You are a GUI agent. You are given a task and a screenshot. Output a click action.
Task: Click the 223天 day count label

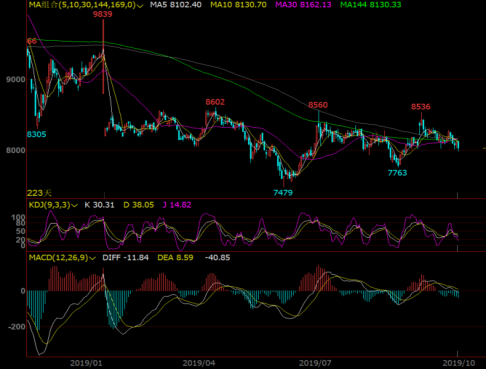coord(39,193)
